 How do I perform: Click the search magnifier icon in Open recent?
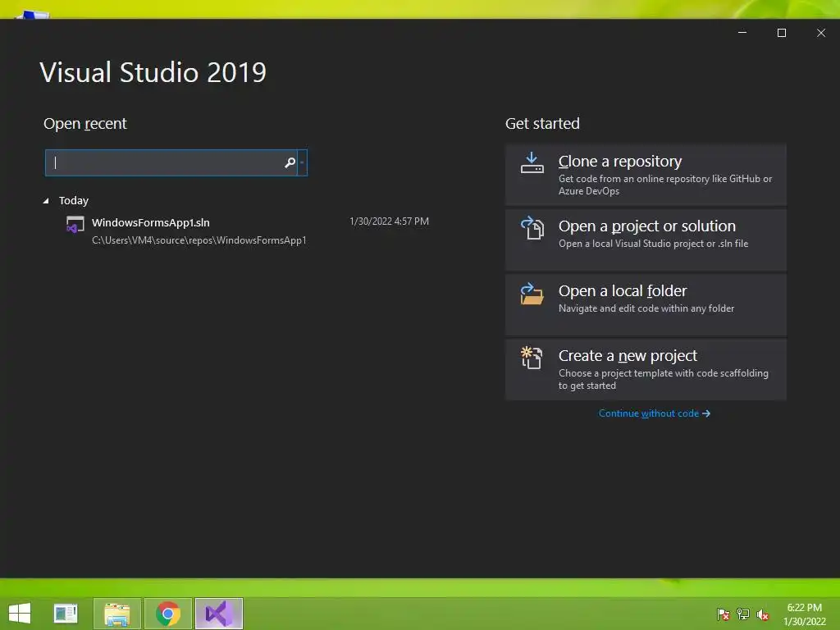(x=290, y=163)
